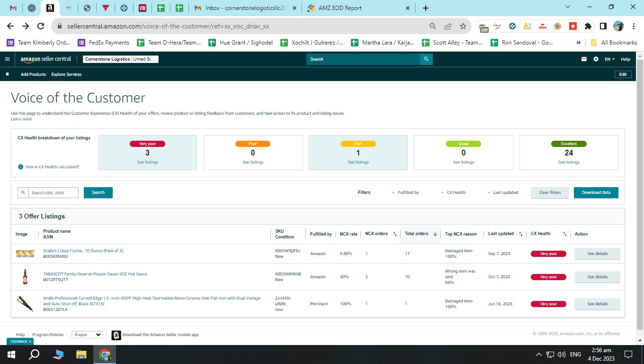See details for the Andis Flat Iron
The image size is (644, 364).
click(598, 304)
